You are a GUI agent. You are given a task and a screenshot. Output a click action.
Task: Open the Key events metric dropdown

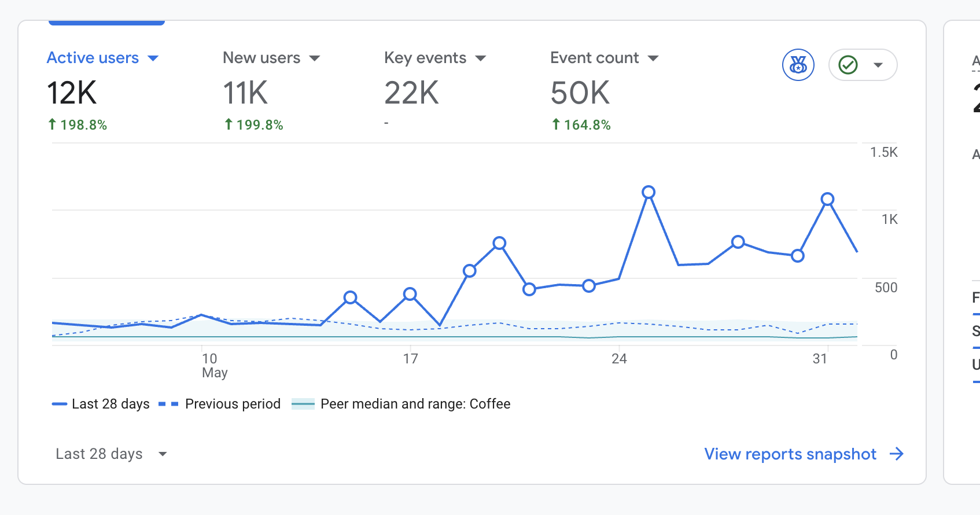tap(435, 58)
